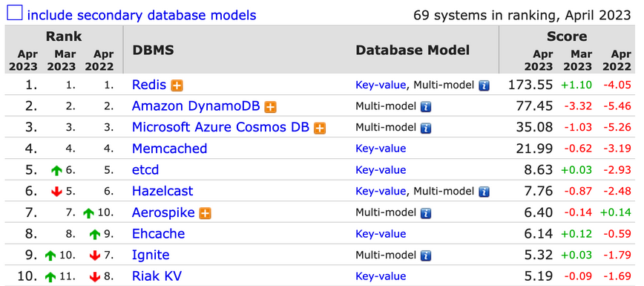
Task: Open the Memcached link
Action: click(169, 148)
